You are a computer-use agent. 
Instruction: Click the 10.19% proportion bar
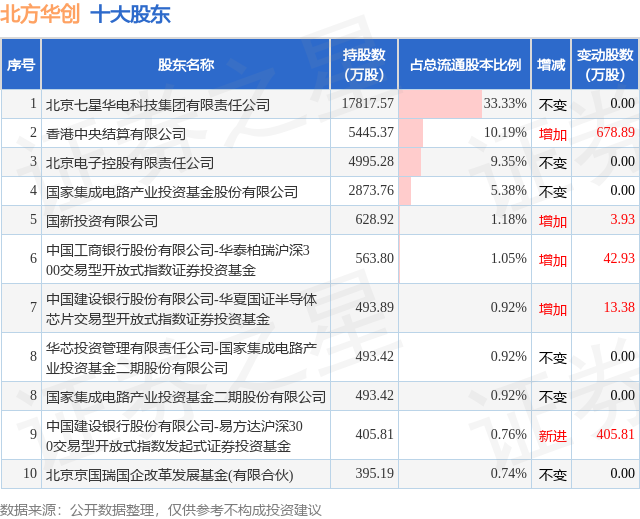411,133
